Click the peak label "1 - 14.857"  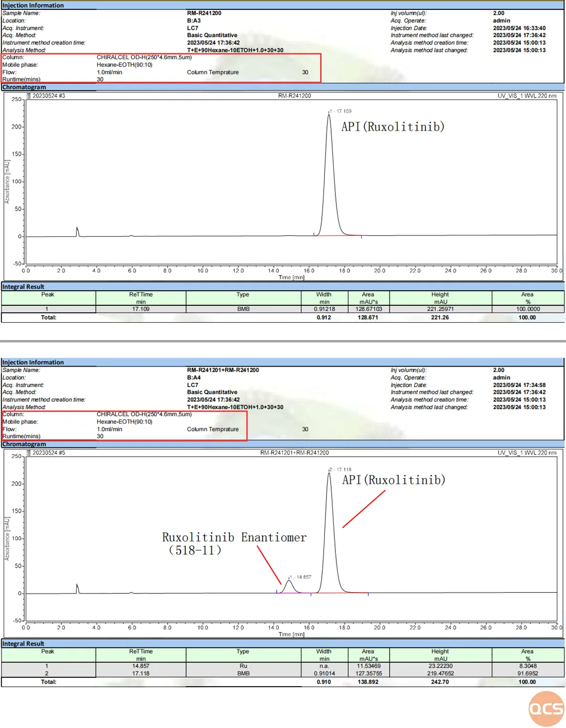click(x=300, y=577)
